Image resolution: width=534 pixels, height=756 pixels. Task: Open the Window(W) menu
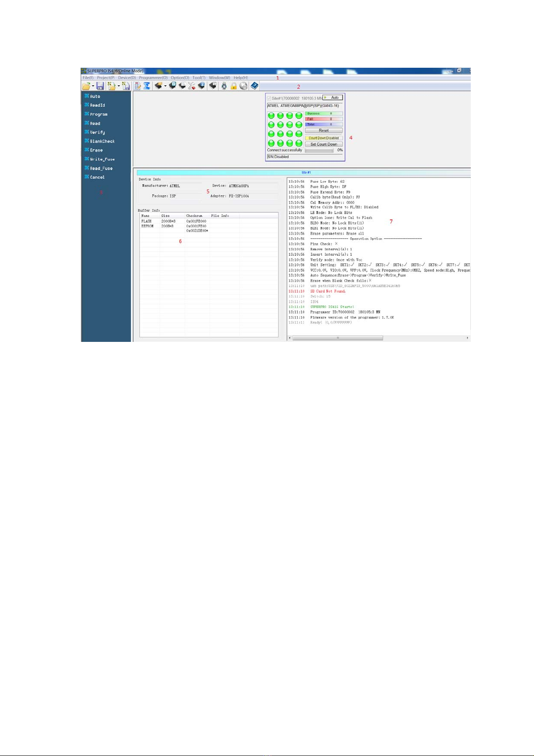(219, 78)
